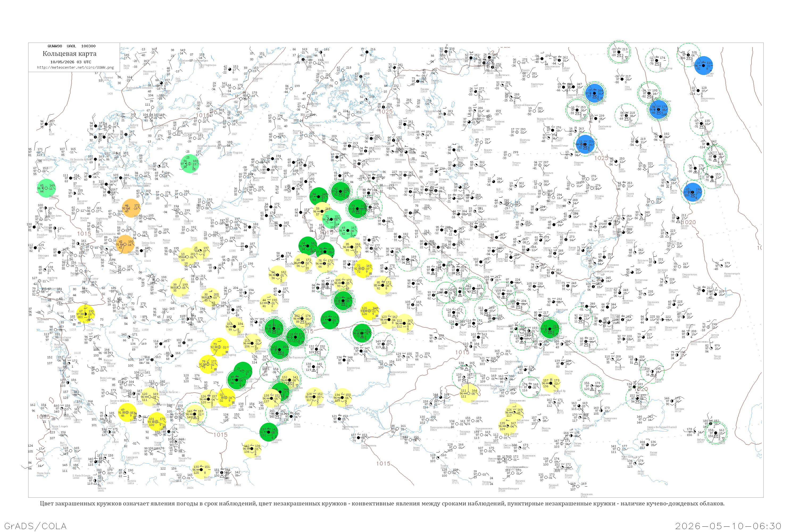Click the pale yellow circle at Ровно
The height and width of the screenshot is (532, 798).
[268, 303]
